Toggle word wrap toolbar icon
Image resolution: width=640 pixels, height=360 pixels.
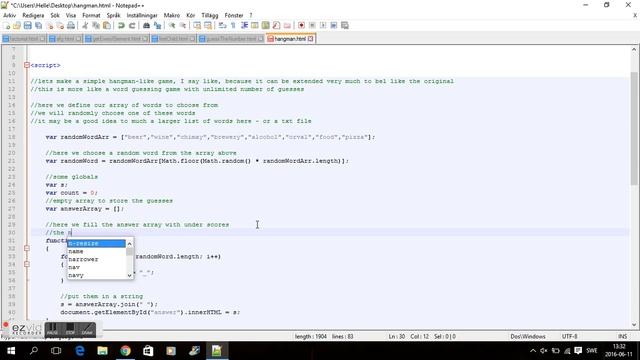pos(222,26)
